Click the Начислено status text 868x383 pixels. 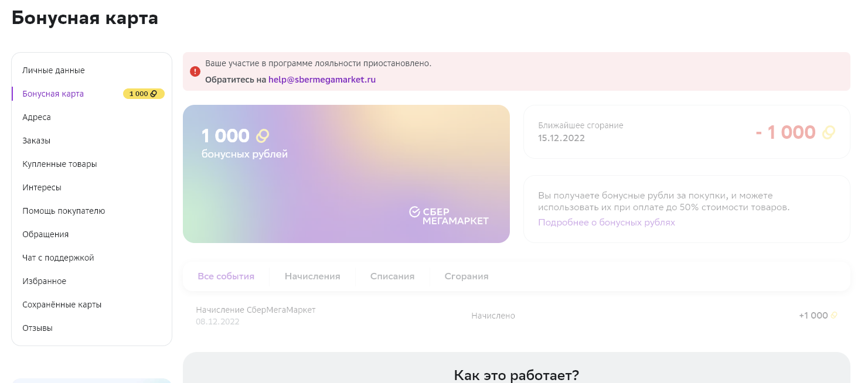pos(493,316)
